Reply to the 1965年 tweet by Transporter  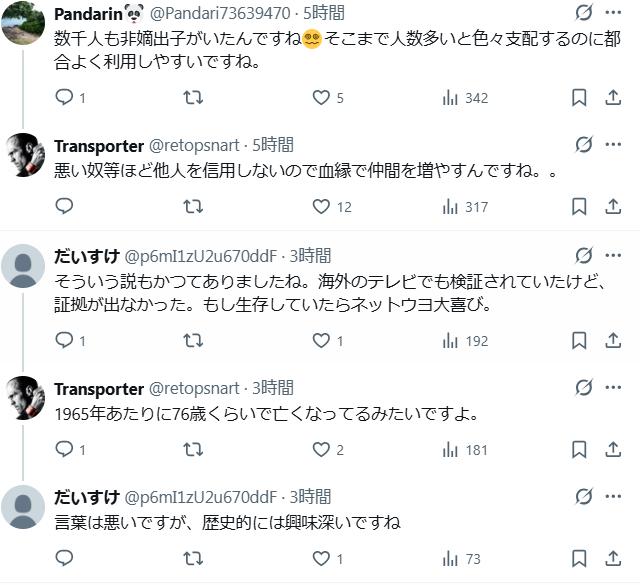[64, 450]
